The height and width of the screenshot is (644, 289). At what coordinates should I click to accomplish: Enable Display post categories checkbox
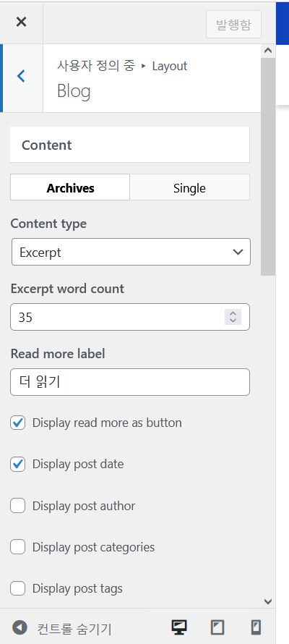[x=17, y=547]
